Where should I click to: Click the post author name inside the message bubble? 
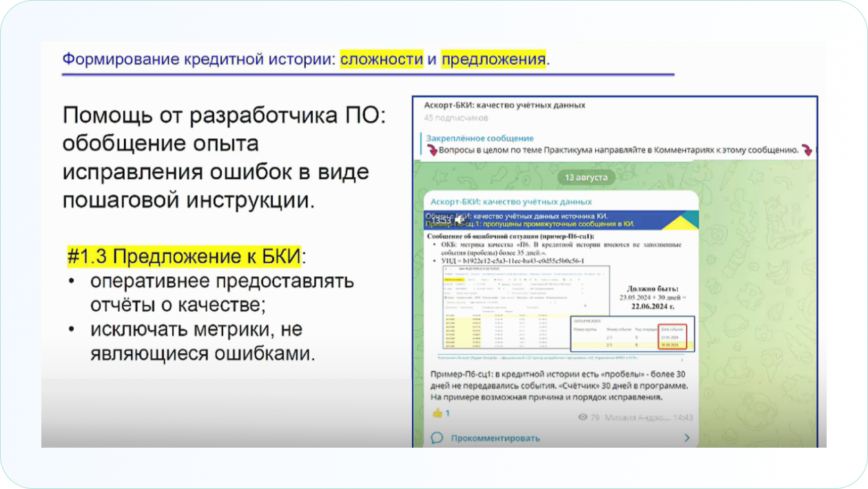(x=510, y=202)
